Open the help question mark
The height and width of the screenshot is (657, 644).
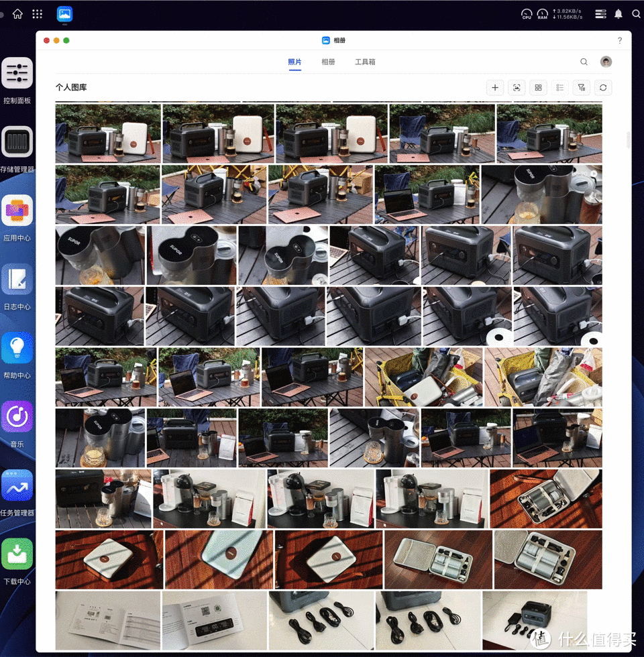pos(620,41)
